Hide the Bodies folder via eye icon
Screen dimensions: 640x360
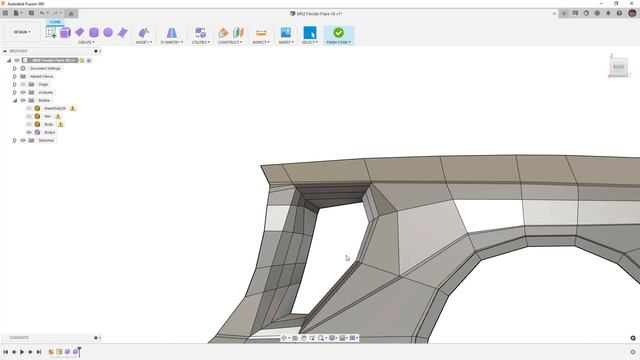click(x=23, y=100)
